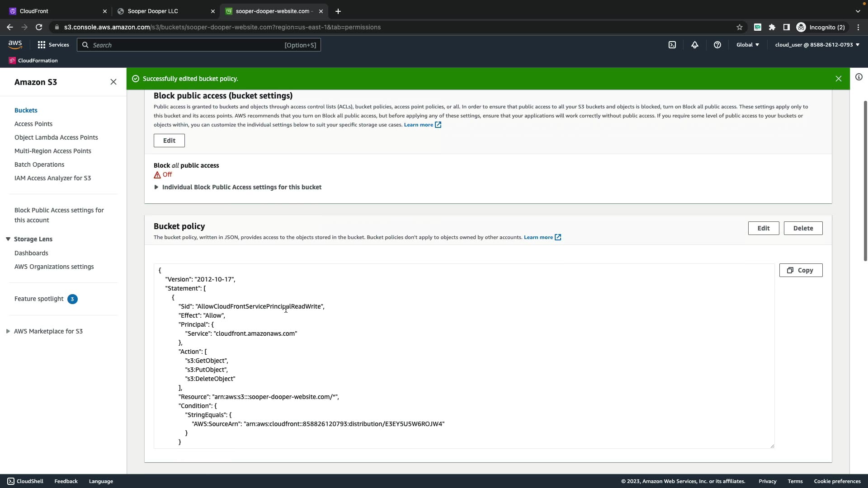Viewport: 868px width, 488px height.
Task: Open AWS CloudShell icon in top navigation
Action: 672,45
